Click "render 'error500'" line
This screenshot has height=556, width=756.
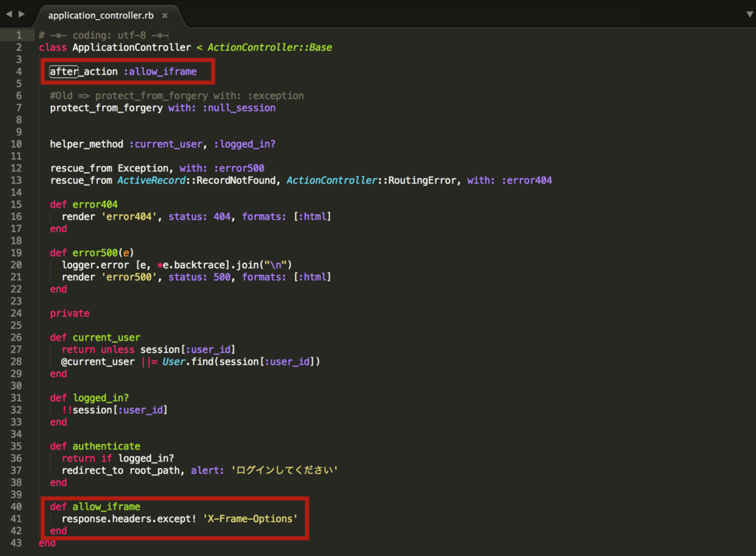196,277
